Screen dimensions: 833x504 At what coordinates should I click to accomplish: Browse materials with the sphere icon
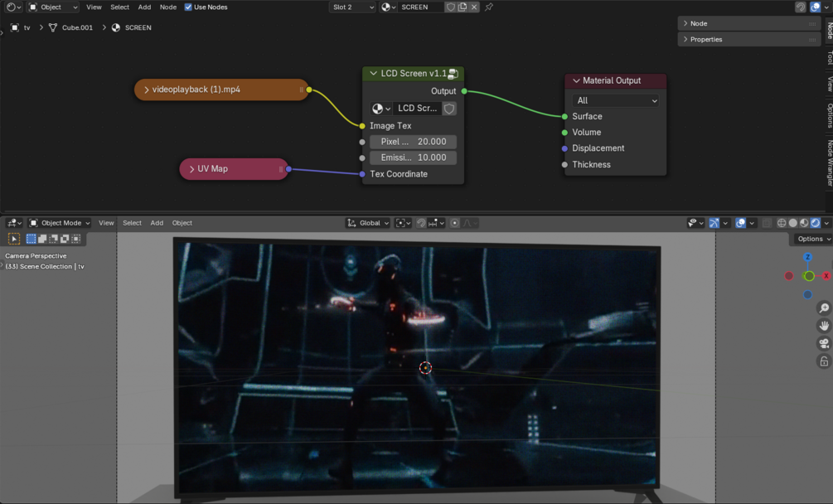pyautogui.click(x=389, y=7)
